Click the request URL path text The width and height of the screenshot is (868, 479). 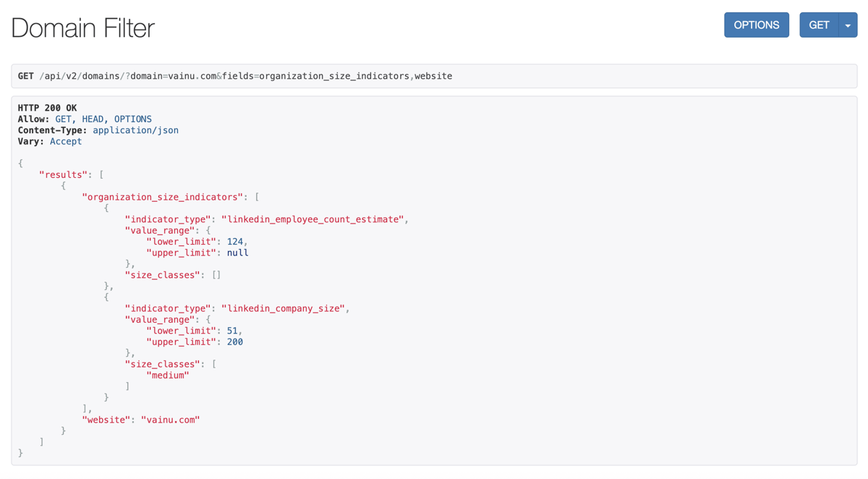click(246, 76)
